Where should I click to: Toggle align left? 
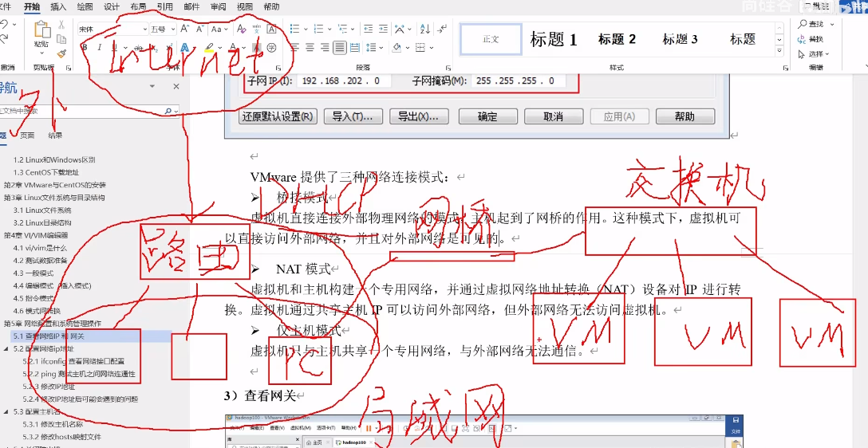[295, 48]
